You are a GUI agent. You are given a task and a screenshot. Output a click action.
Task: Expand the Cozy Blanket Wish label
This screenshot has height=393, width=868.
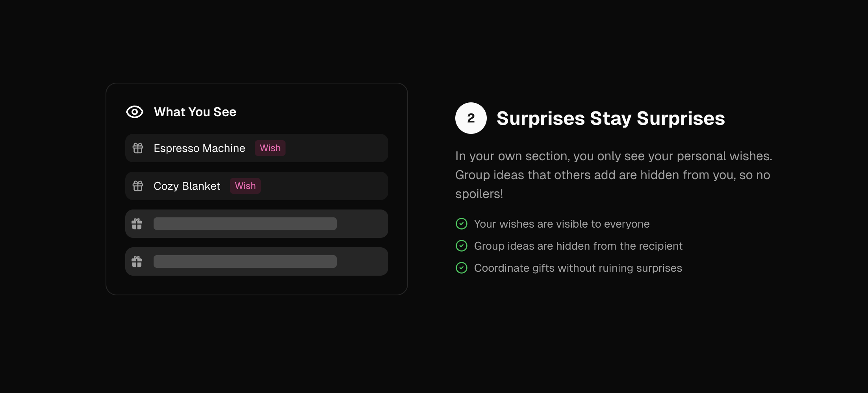[x=245, y=186]
